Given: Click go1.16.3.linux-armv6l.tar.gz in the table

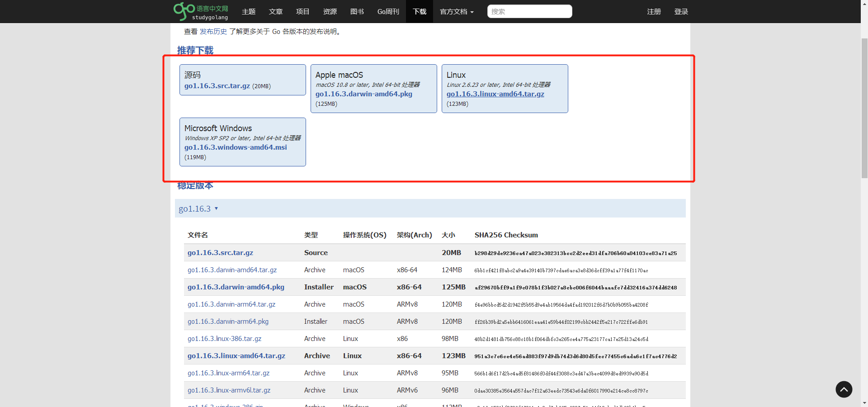Looking at the screenshot, I should (x=229, y=390).
